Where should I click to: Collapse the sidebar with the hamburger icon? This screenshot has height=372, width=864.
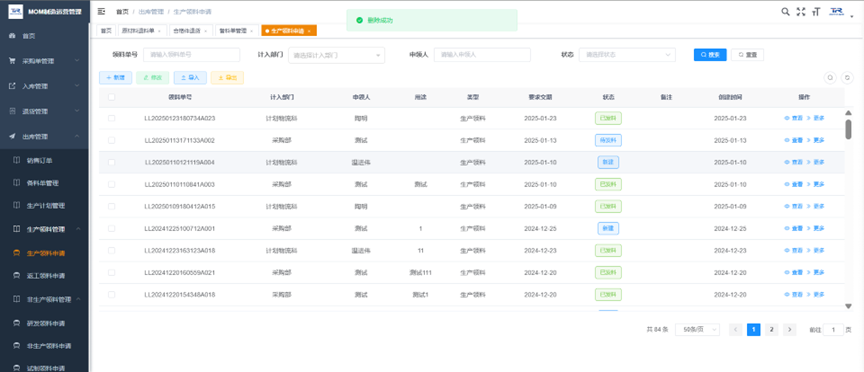coord(101,11)
